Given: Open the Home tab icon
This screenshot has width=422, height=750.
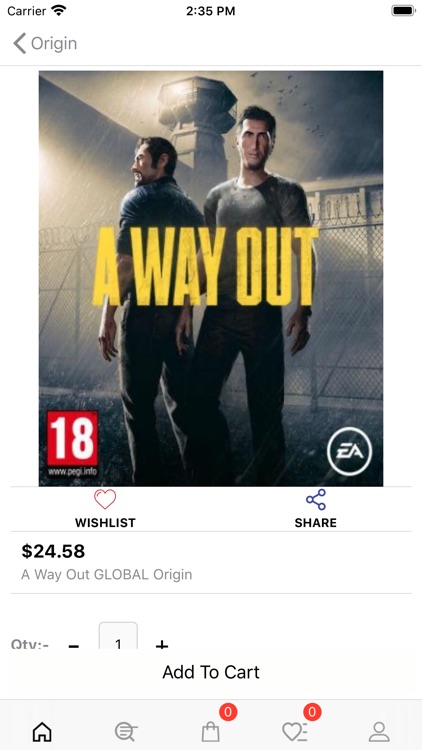Looking at the screenshot, I should point(42,732).
